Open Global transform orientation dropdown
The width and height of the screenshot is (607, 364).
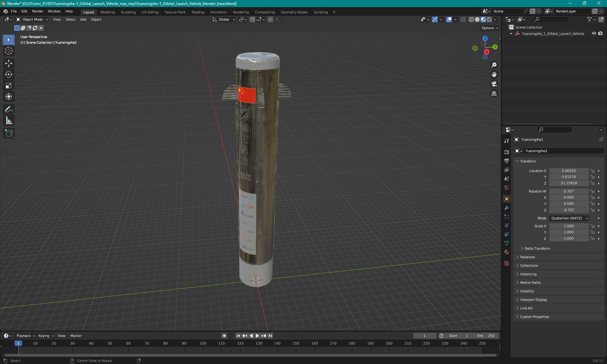tap(224, 20)
